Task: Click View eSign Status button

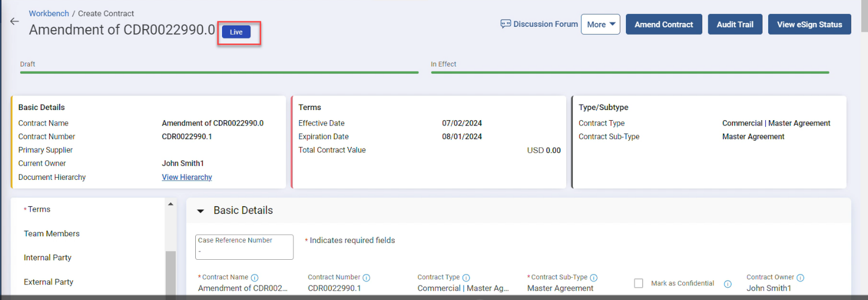Action: pyautogui.click(x=809, y=25)
